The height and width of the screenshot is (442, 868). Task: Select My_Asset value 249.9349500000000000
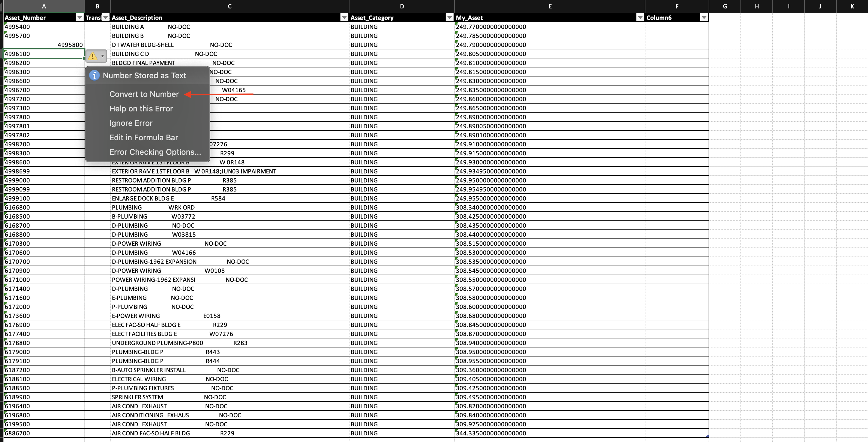click(549, 171)
